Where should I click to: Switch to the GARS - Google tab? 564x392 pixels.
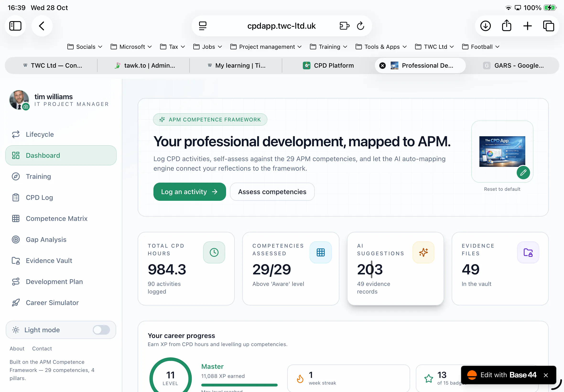[513, 65]
